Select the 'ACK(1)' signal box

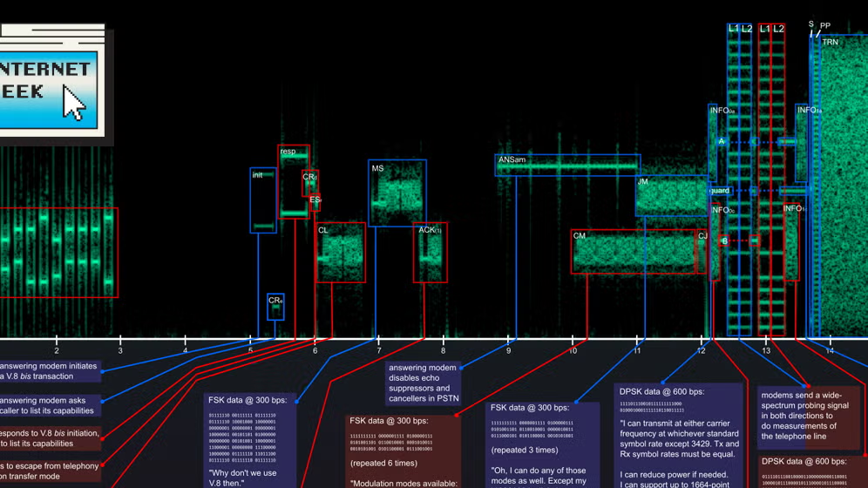pyautogui.click(x=430, y=253)
